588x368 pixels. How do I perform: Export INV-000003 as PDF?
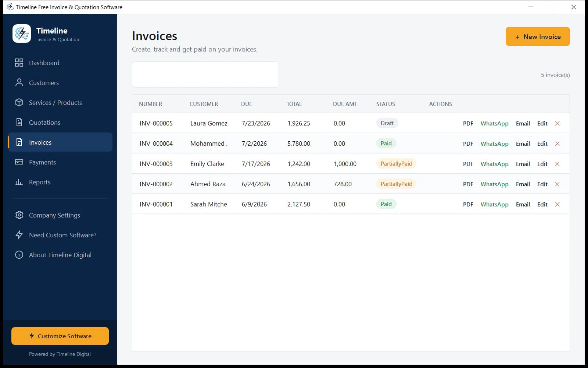(468, 164)
